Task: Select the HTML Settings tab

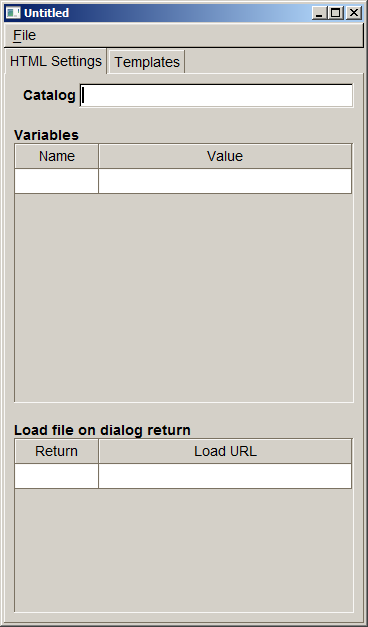Action: [x=56, y=61]
